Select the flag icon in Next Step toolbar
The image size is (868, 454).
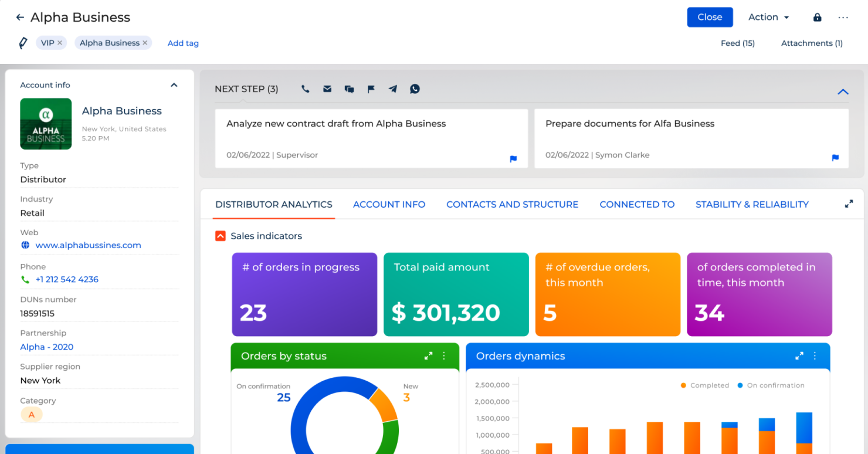point(371,89)
